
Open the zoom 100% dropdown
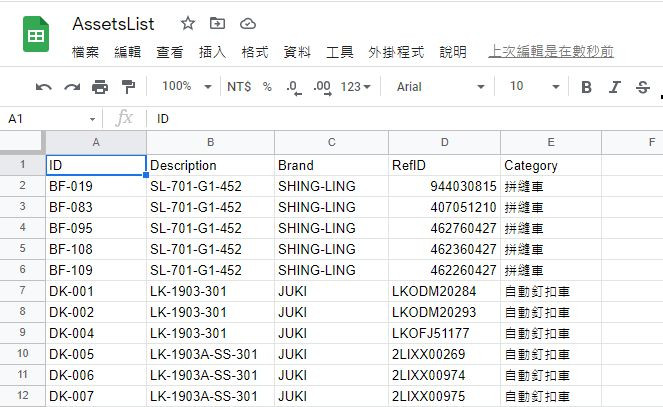186,87
